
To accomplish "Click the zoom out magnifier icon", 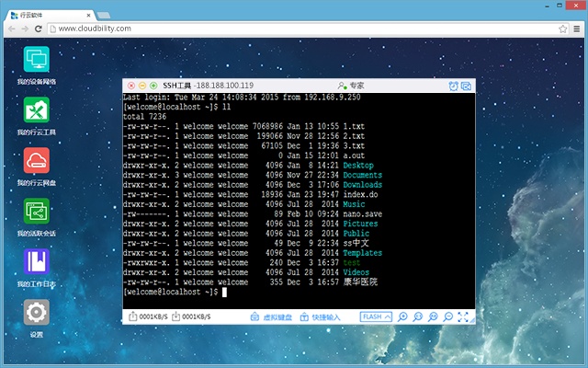I will [447, 316].
